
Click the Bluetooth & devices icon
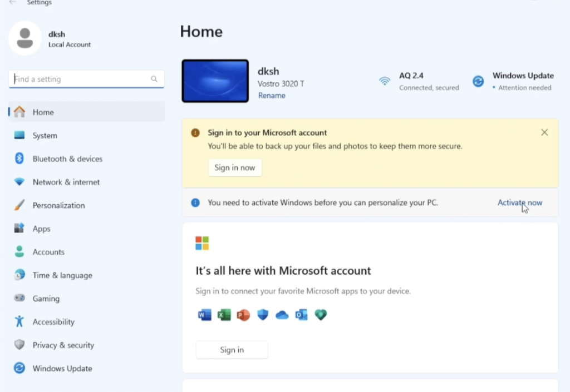tap(19, 158)
